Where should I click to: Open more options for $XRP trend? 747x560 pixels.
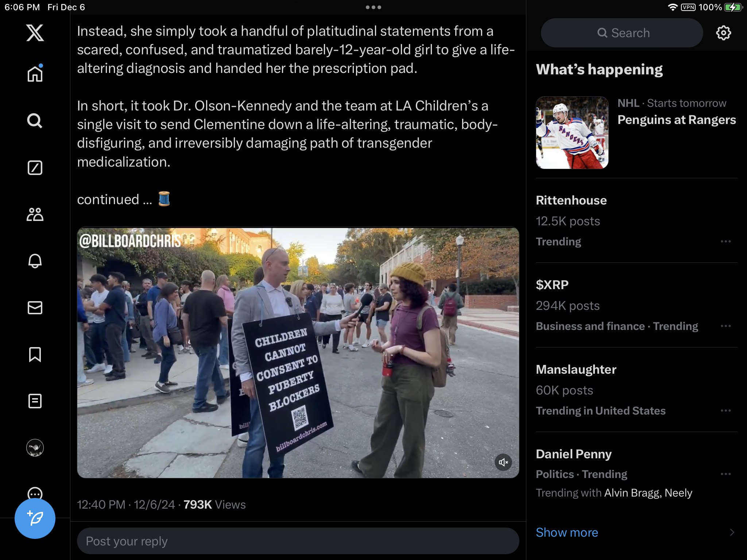tap(726, 326)
